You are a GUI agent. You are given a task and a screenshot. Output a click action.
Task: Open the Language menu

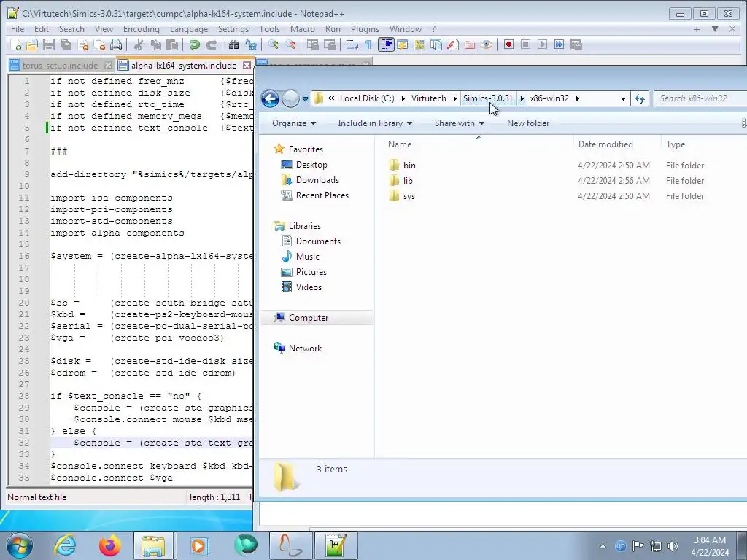click(x=189, y=29)
